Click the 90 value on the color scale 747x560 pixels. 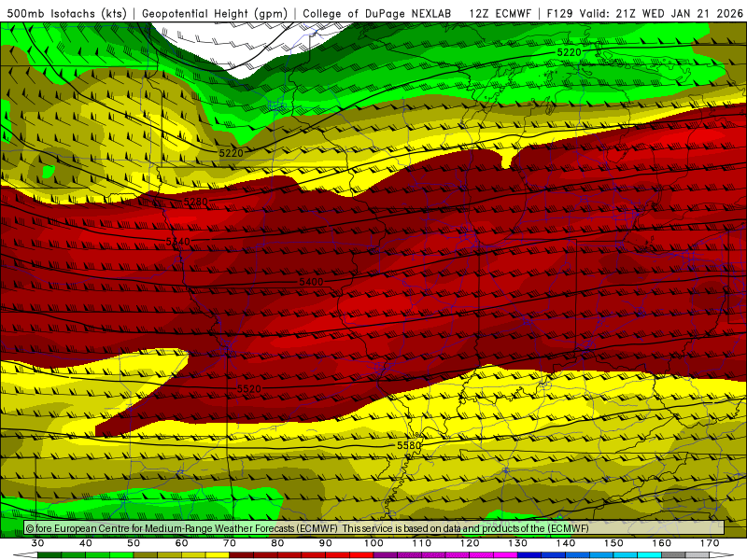[325, 543]
